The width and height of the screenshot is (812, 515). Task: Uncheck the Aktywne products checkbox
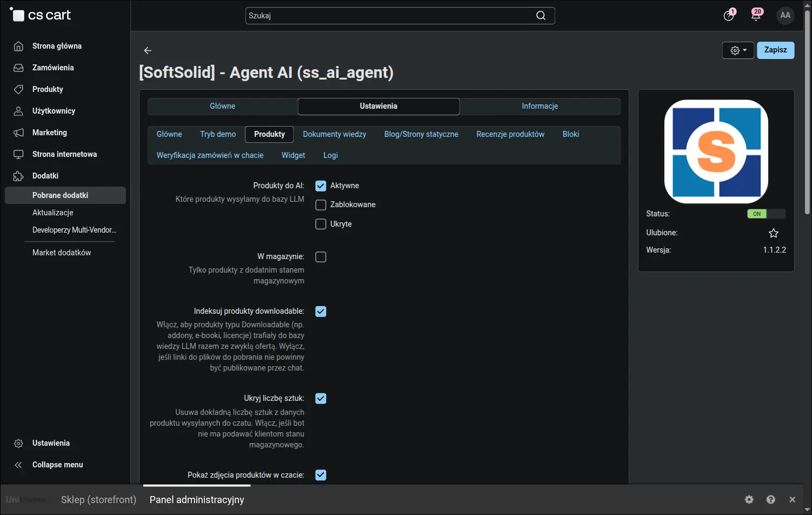click(x=321, y=186)
